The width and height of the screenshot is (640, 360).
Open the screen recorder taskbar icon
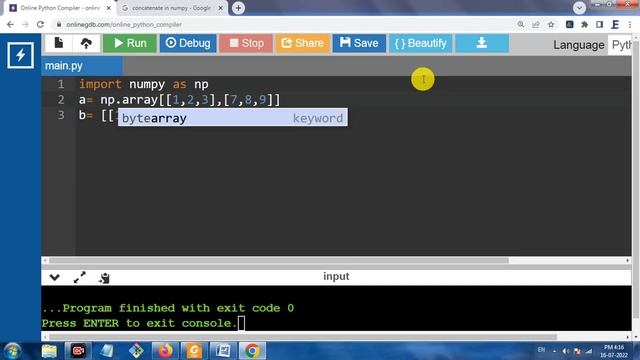coord(78,351)
